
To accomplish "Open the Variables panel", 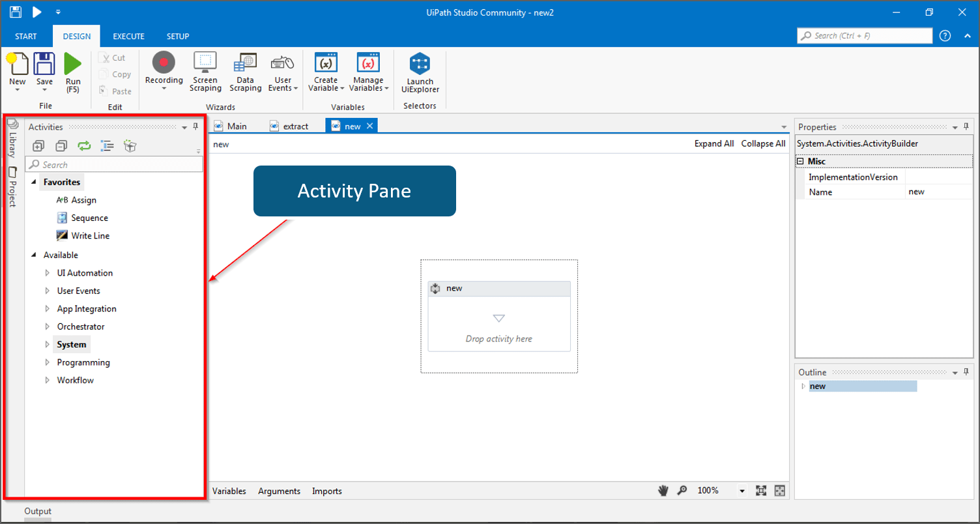I will tap(229, 491).
